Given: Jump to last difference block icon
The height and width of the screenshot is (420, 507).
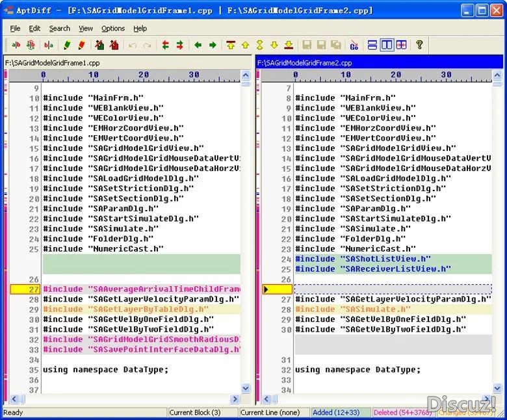Looking at the screenshot, I should click(x=289, y=45).
